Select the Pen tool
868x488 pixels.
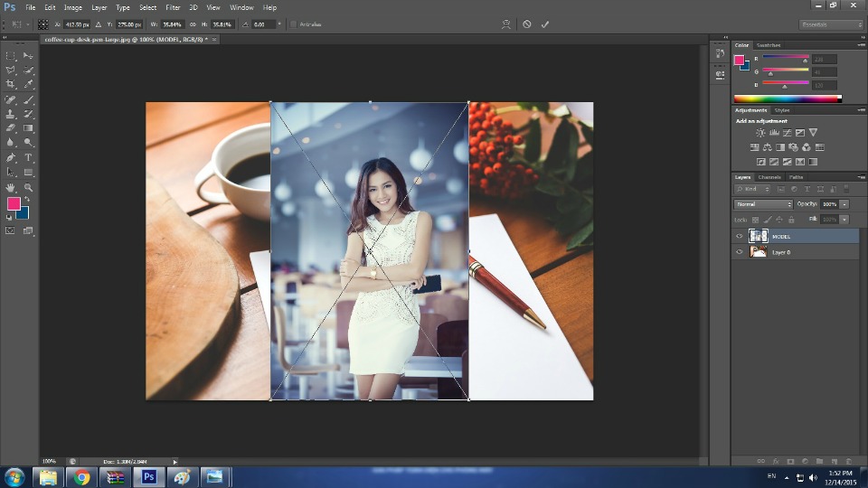pos(11,157)
